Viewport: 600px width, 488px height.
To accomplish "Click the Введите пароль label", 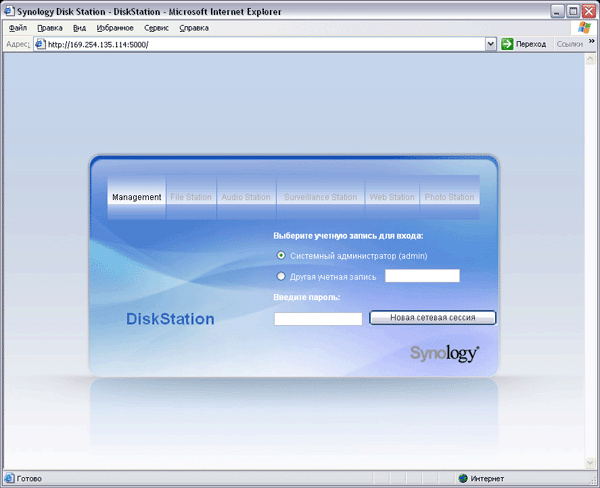I will point(307,297).
